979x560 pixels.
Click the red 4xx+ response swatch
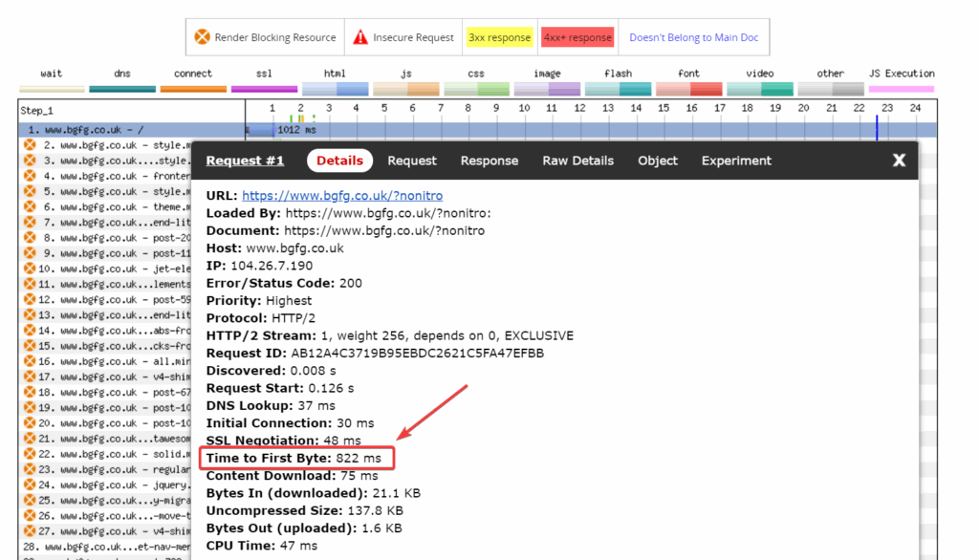coord(577,37)
